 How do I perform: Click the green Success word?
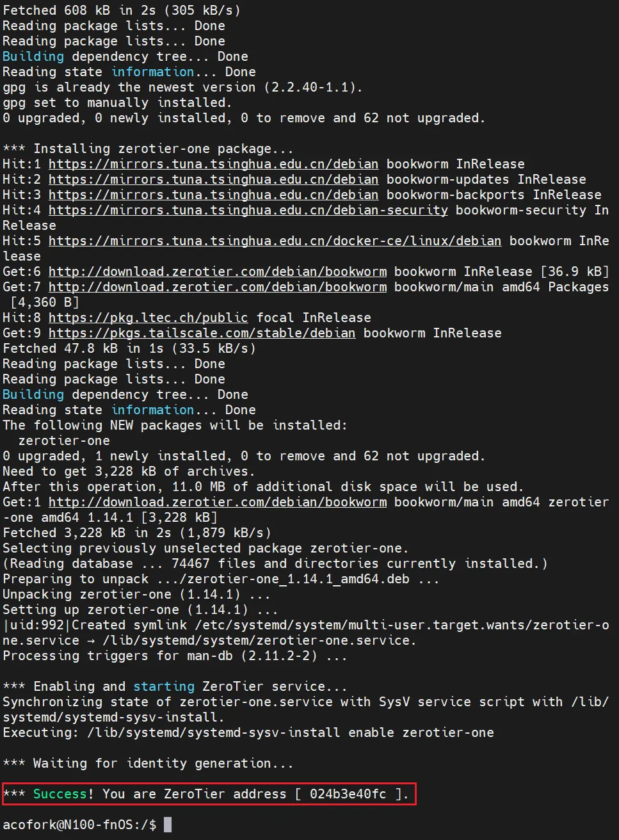point(60,794)
